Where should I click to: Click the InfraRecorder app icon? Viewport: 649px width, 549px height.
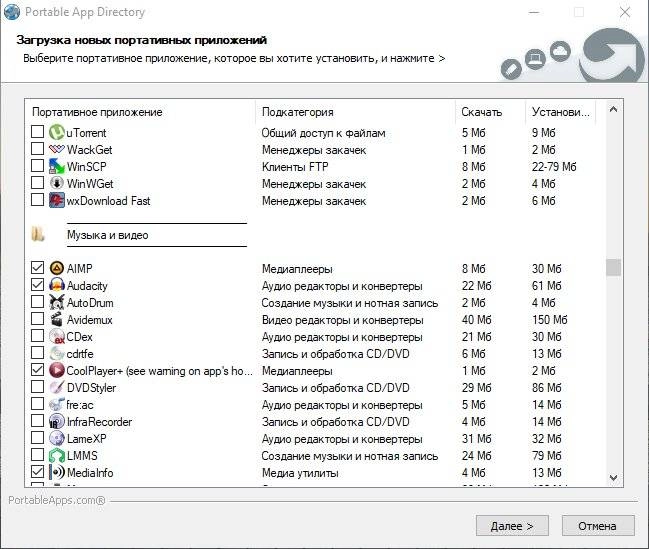point(57,421)
